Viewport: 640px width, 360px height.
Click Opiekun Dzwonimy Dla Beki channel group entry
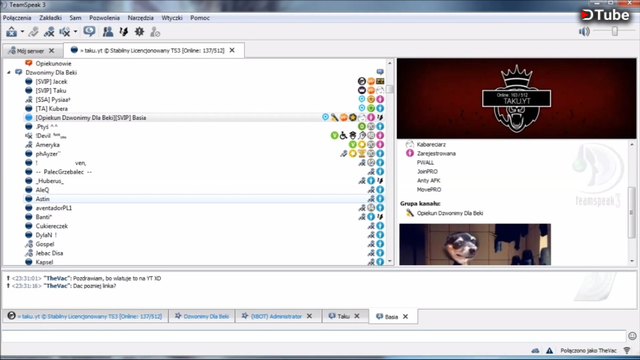click(x=450, y=213)
